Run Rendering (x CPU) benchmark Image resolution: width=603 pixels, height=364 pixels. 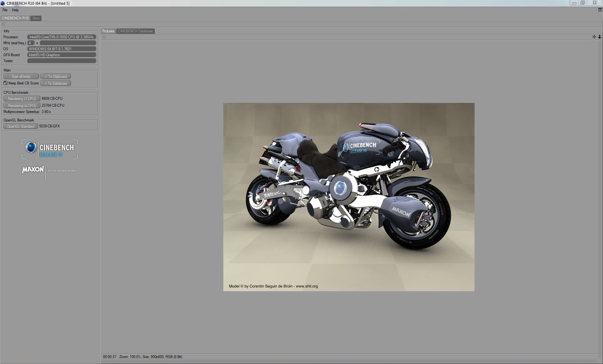click(22, 106)
